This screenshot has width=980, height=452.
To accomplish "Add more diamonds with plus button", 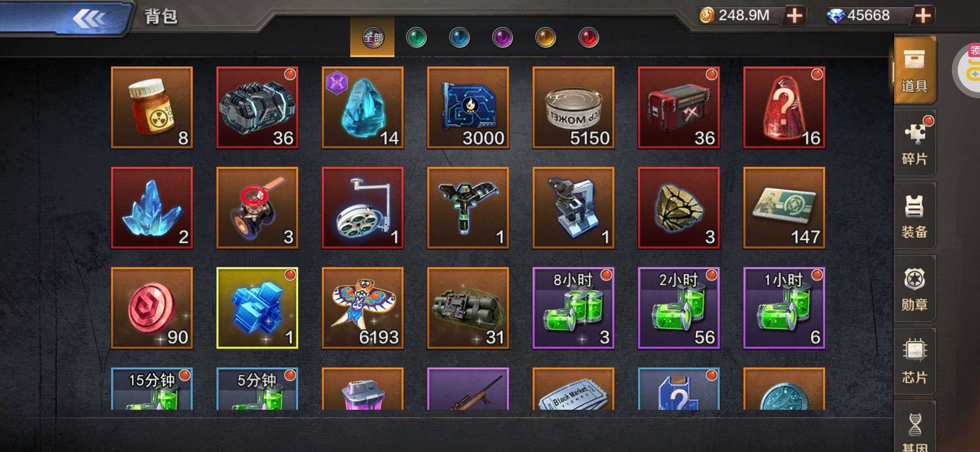I will click(923, 16).
